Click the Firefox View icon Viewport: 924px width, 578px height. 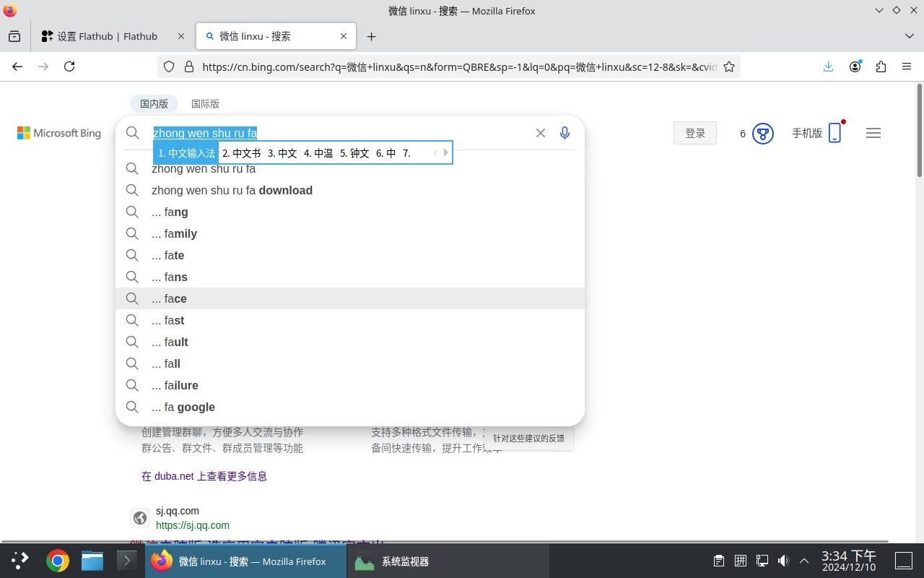(14, 36)
